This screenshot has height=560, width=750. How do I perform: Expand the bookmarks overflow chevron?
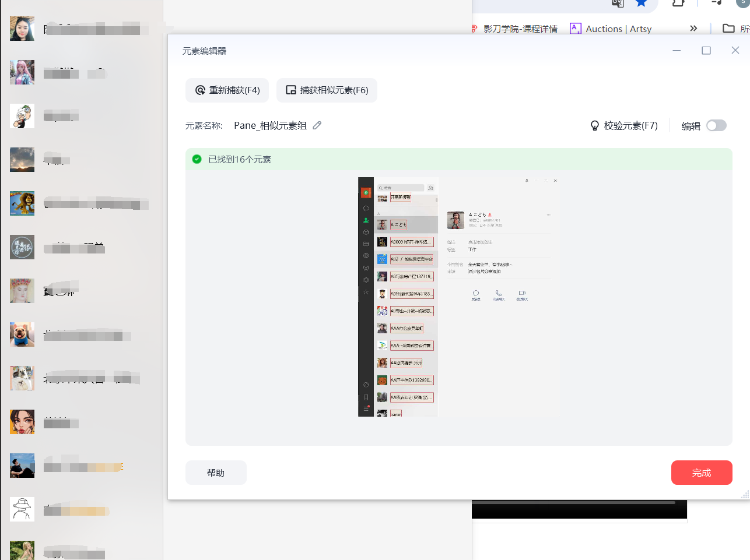pyautogui.click(x=693, y=28)
